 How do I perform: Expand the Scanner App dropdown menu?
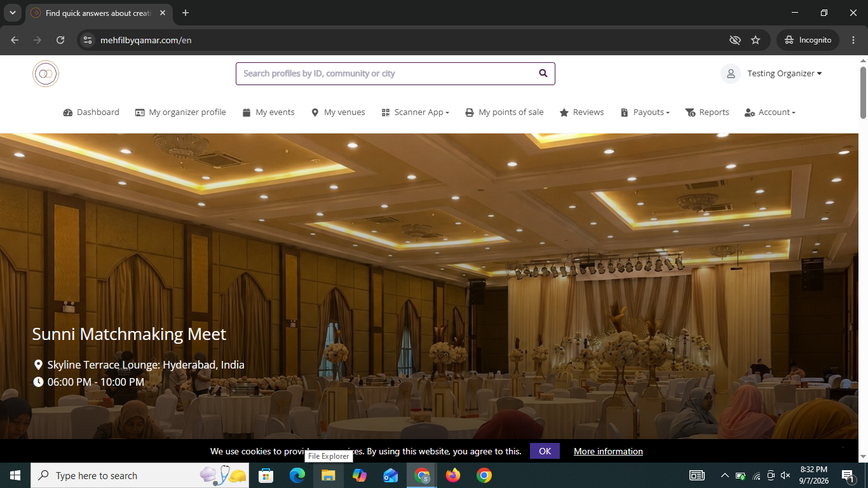coord(416,112)
